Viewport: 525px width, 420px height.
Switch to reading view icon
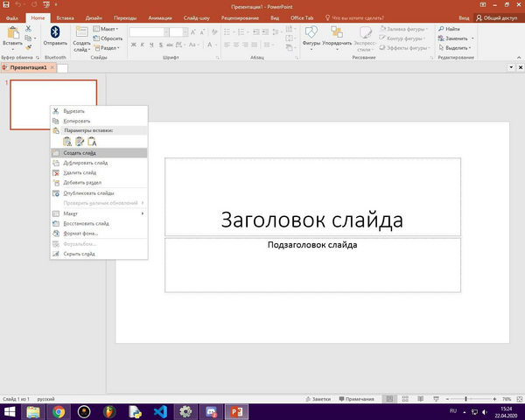[421, 399]
